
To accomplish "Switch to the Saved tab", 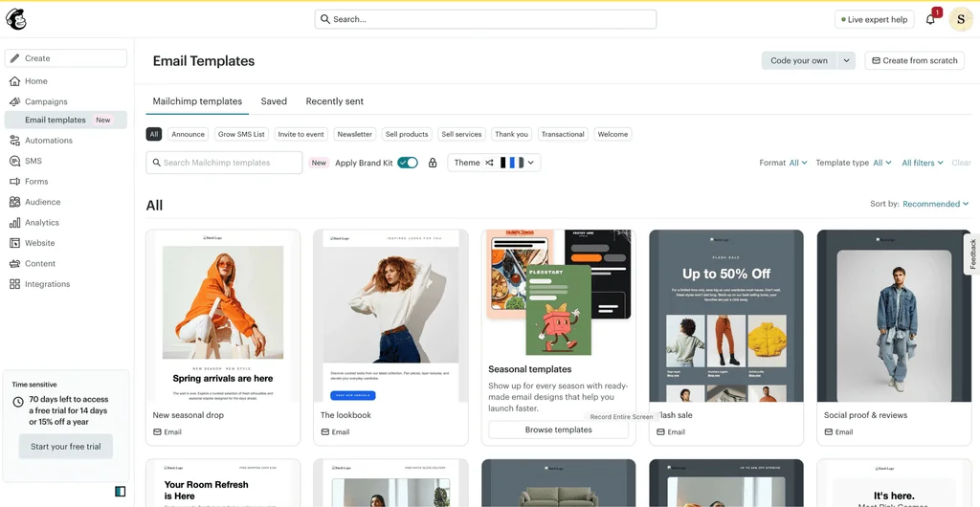I will click(274, 101).
